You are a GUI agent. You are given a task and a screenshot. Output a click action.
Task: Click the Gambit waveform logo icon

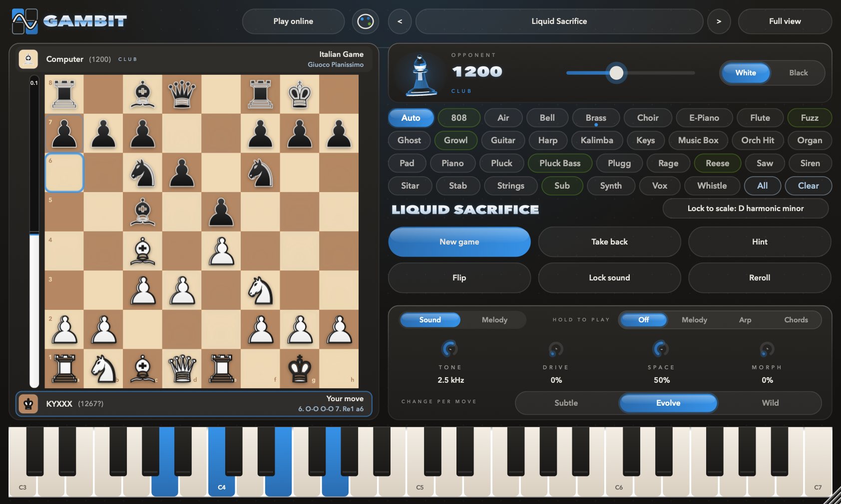24,21
